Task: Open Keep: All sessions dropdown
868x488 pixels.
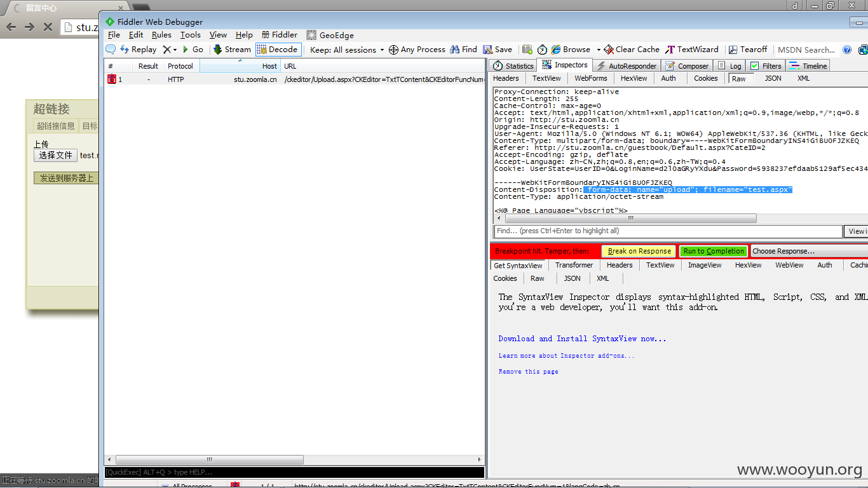Action: click(x=347, y=50)
